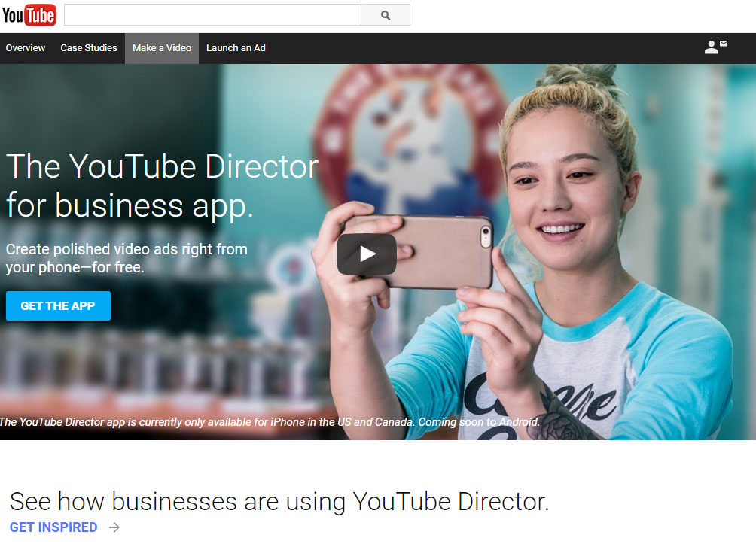Click 'Create polished video ads right from your phone' text
The image size is (756, 544).
(x=127, y=258)
